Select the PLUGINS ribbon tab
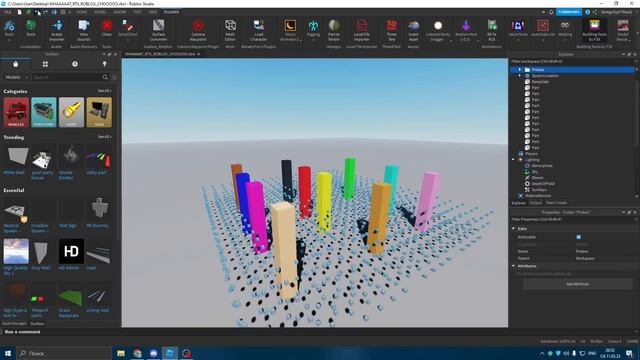The height and width of the screenshot is (360, 640). tap(171, 12)
